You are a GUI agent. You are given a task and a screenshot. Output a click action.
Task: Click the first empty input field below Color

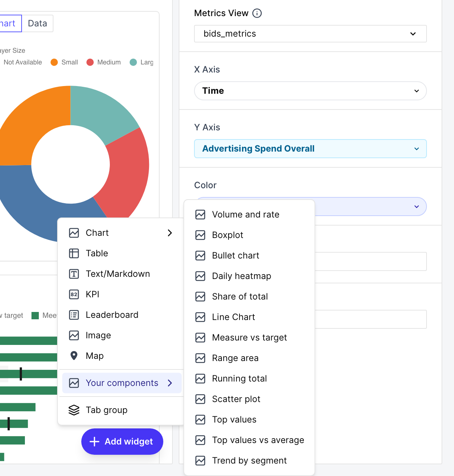click(371, 261)
